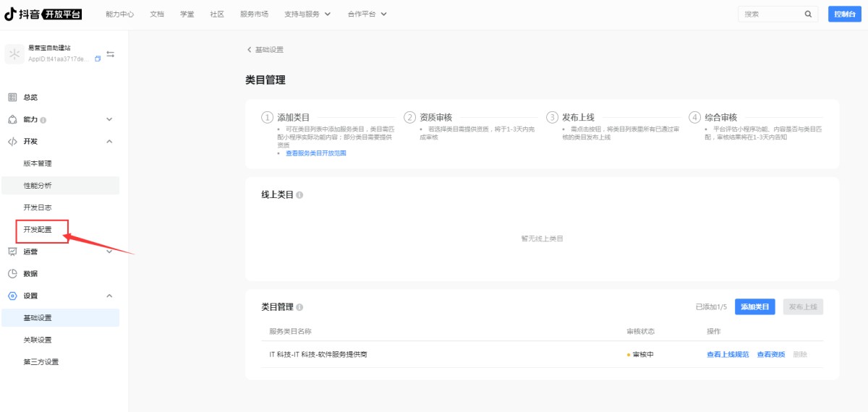Collapse the 开发 sidebar section
The width and height of the screenshot is (868, 412).
[109, 141]
